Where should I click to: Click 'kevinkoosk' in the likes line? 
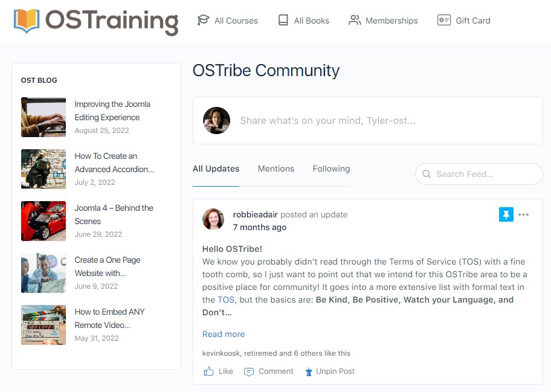click(221, 353)
